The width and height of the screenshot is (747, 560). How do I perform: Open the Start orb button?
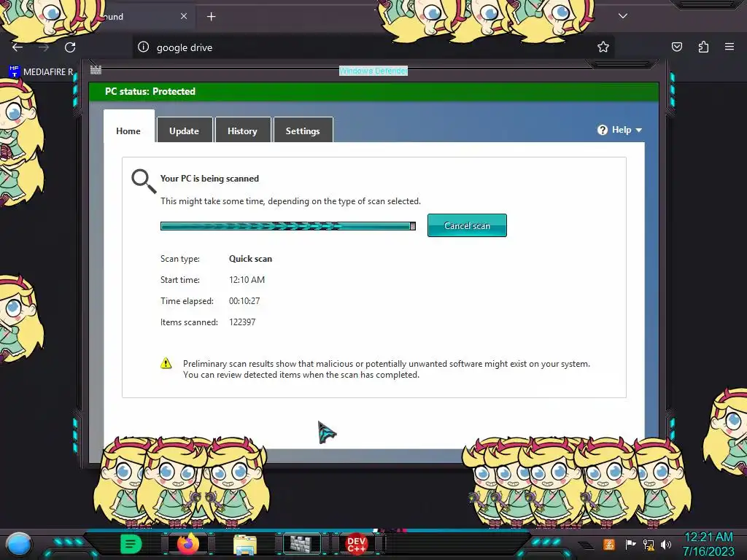coord(18,545)
